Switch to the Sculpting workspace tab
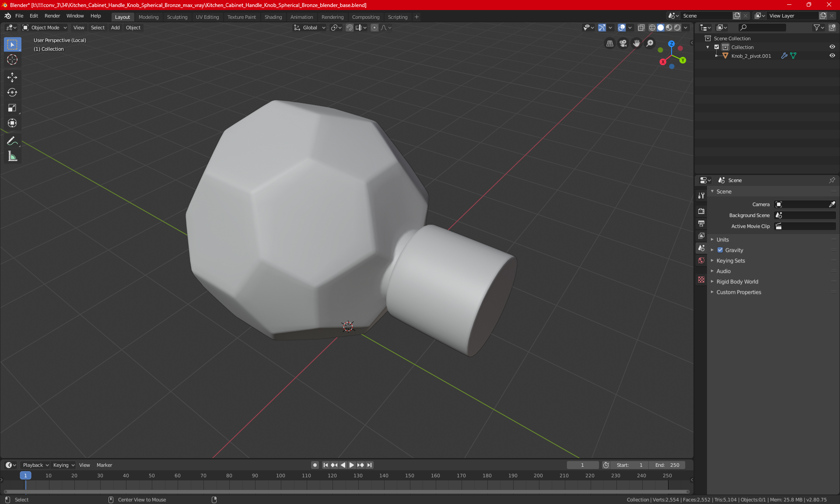840x504 pixels. [x=177, y=17]
